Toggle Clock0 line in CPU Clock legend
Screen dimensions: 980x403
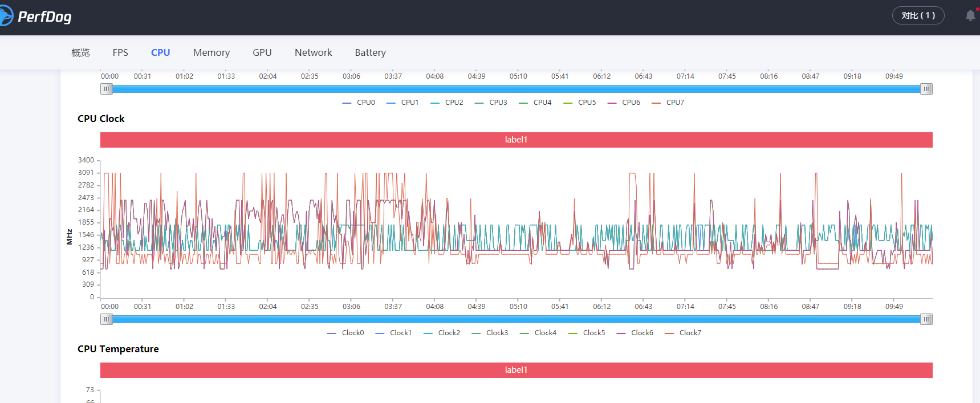(346, 333)
